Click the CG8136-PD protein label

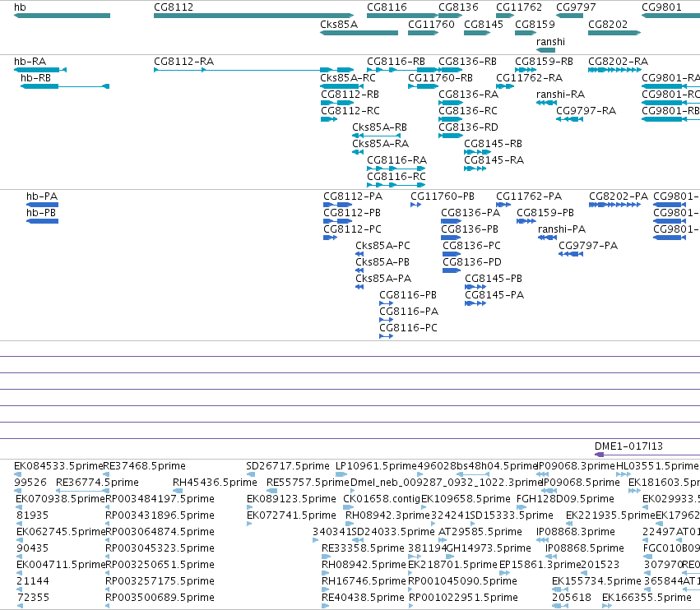(472, 262)
